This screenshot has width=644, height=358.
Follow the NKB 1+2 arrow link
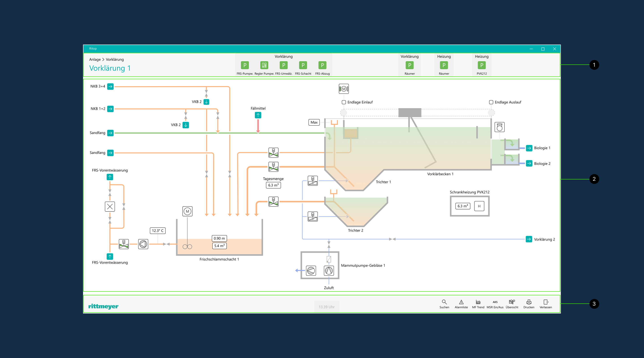pyautogui.click(x=110, y=109)
